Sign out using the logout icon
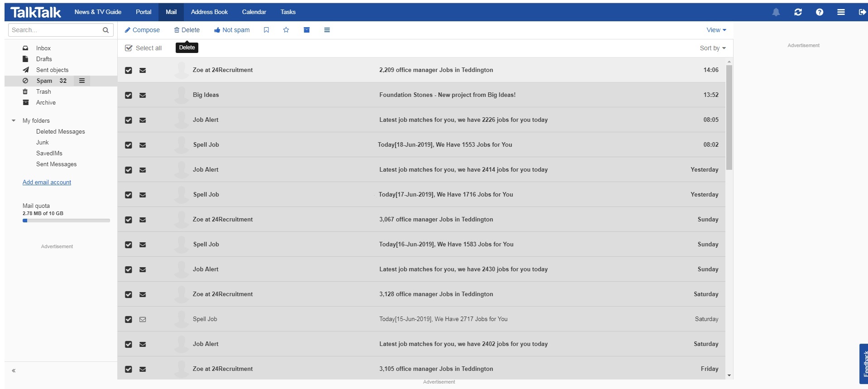The width and height of the screenshot is (868, 389). 862,12
